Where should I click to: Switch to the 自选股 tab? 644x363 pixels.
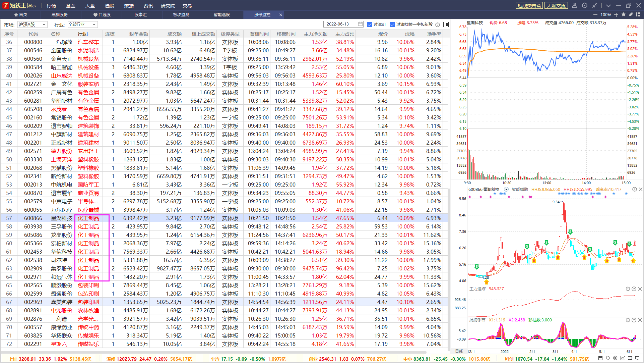(102, 15)
